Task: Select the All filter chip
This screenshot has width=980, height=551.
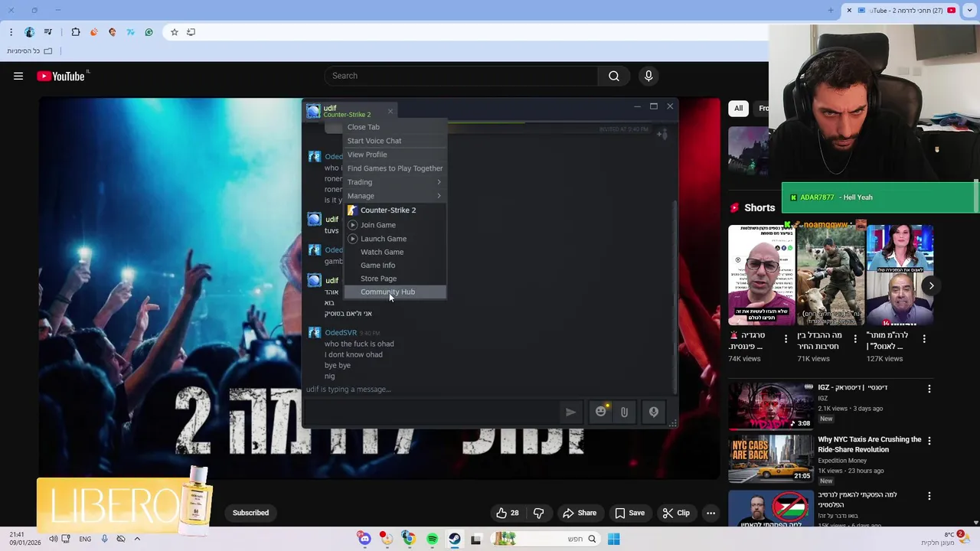Action: (738, 108)
